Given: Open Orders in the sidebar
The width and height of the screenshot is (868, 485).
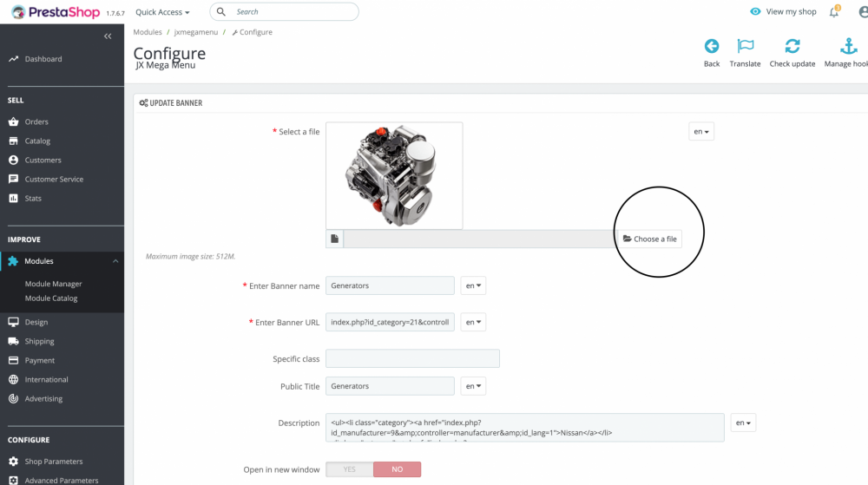Looking at the screenshot, I should tap(36, 121).
